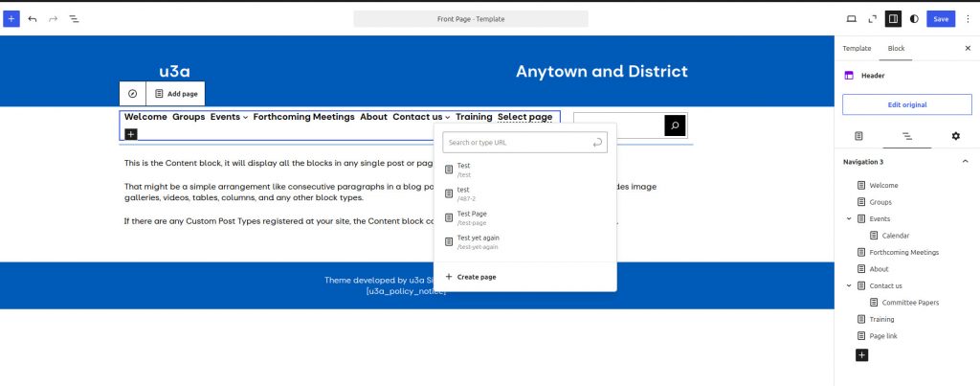Click Forthcoming Meetings menu link on canvas
The width and height of the screenshot is (980, 386).
[303, 116]
